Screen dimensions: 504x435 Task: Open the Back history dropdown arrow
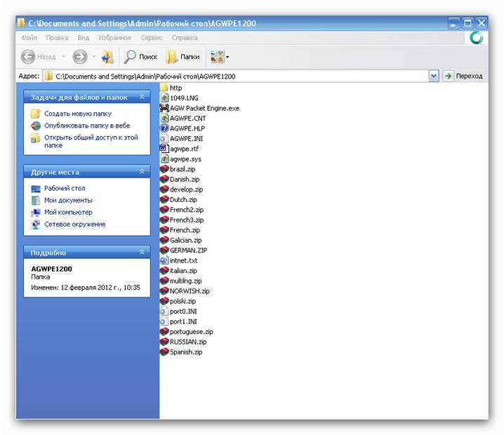(64, 57)
